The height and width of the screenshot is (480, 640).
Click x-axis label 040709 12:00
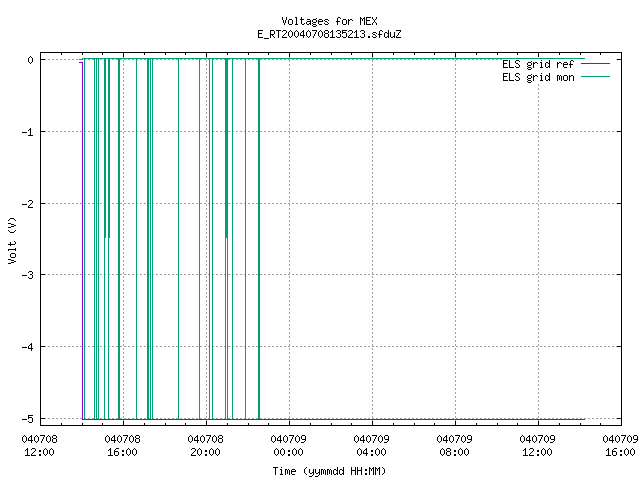(538, 446)
